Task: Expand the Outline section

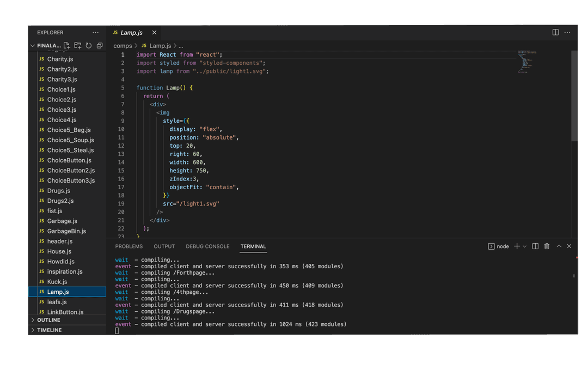Action: click(48, 320)
